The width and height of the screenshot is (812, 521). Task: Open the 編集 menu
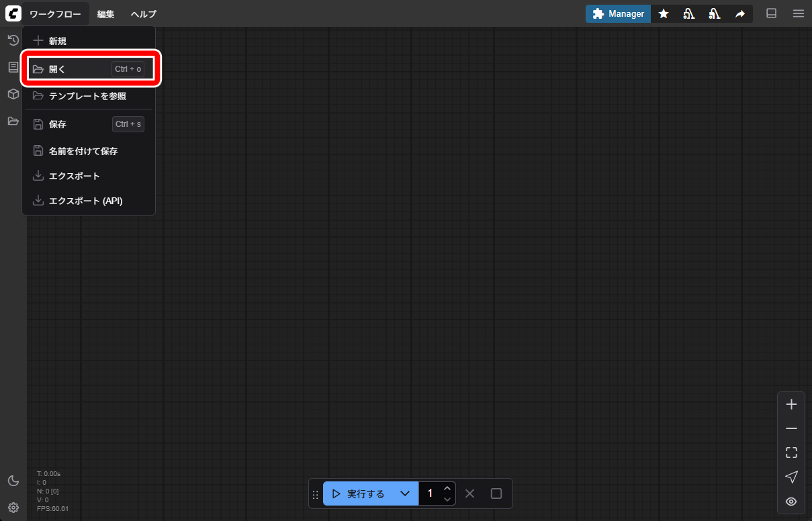(x=105, y=14)
